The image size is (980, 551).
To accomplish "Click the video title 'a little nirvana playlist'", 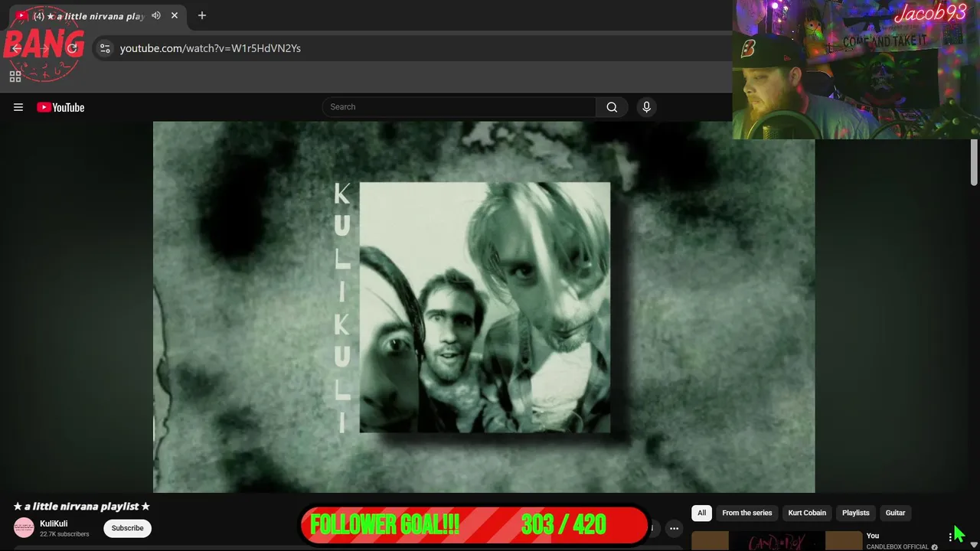I will (81, 507).
